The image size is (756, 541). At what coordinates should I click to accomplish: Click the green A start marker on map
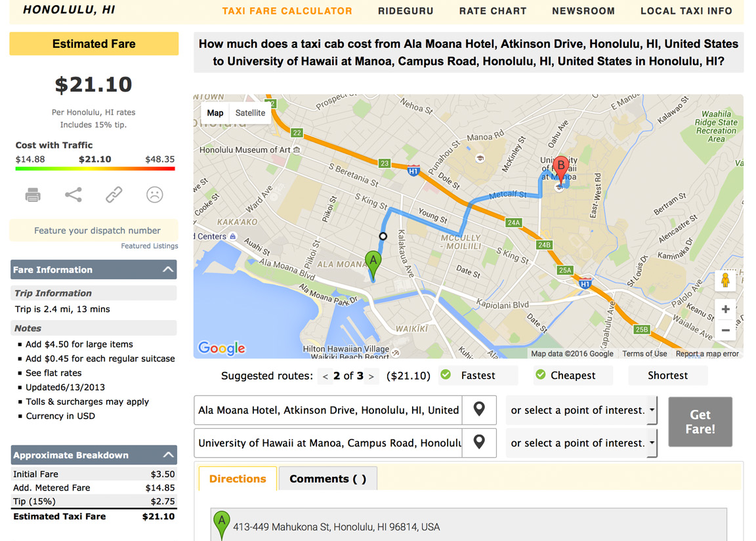pos(373,265)
